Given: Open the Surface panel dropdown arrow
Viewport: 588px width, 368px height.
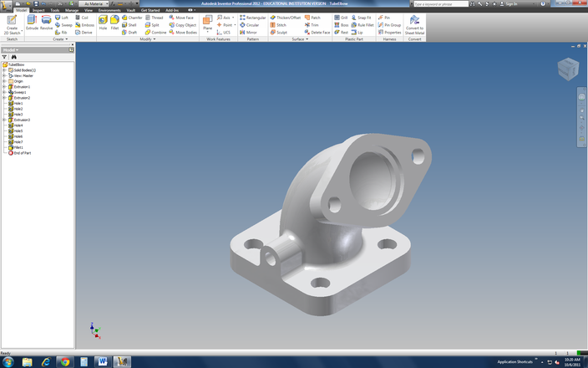Looking at the screenshot, I should point(307,39).
